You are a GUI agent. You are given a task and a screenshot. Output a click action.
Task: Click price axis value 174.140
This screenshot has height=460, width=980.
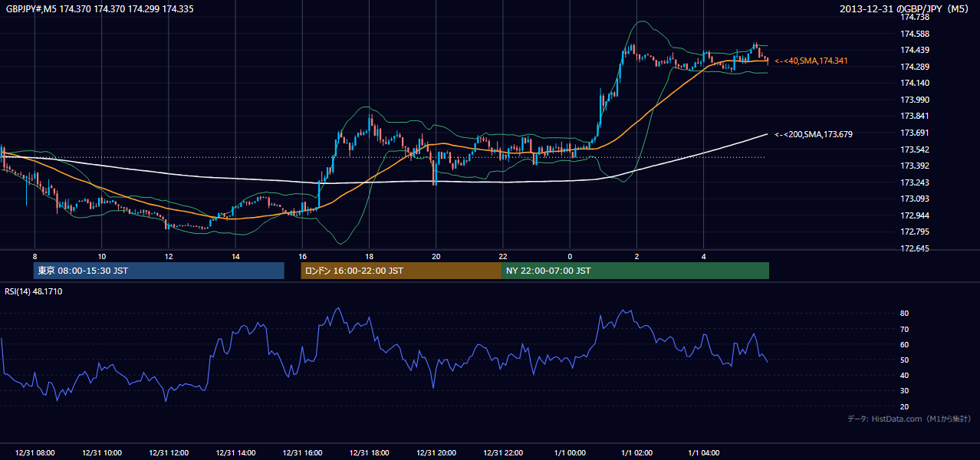[x=915, y=83]
